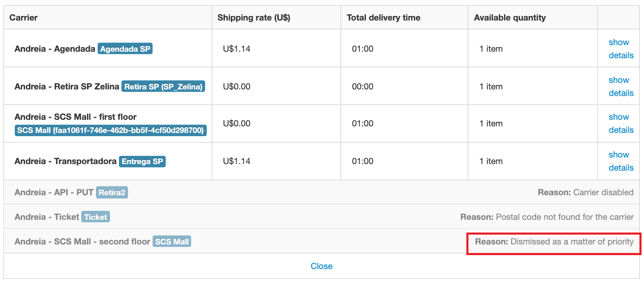Close the carrier list dialog
644x283 pixels.
322,266
